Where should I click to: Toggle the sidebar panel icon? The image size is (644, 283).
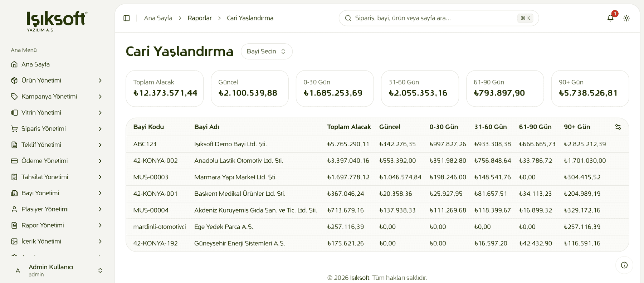[127, 18]
